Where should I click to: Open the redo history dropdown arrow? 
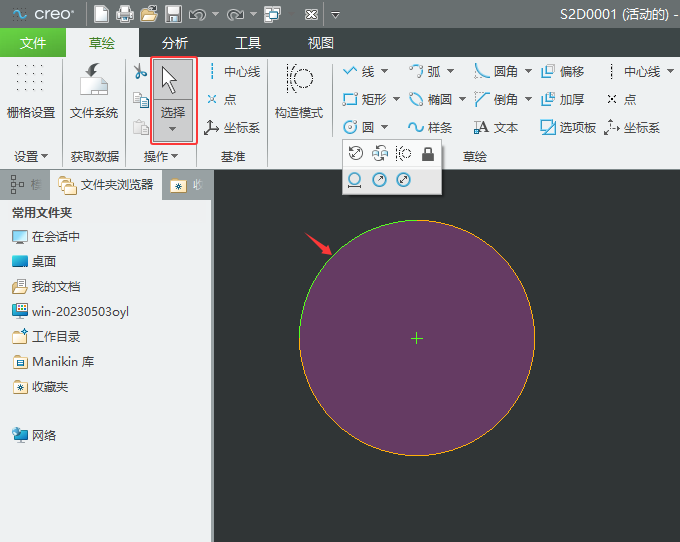(253, 14)
